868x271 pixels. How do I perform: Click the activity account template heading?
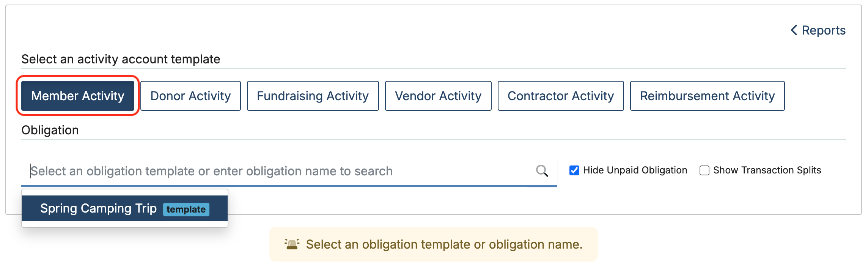coord(121,59)
